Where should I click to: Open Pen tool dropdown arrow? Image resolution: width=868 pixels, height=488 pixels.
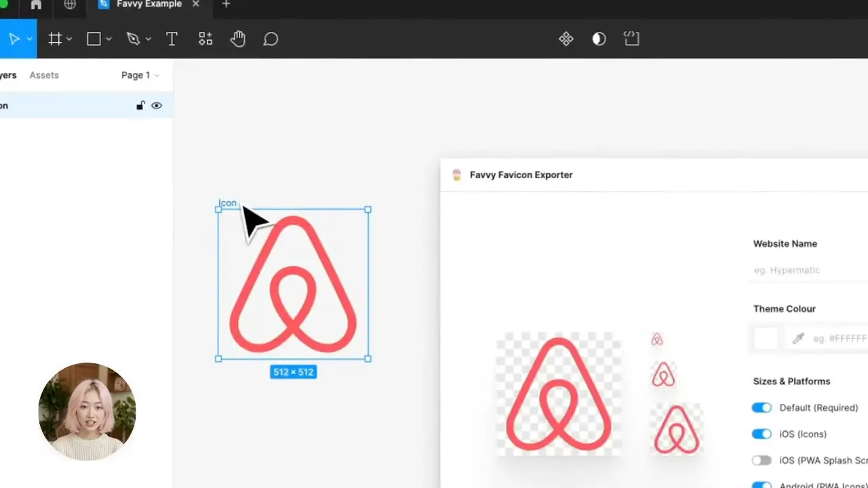[x=148, y=39]
